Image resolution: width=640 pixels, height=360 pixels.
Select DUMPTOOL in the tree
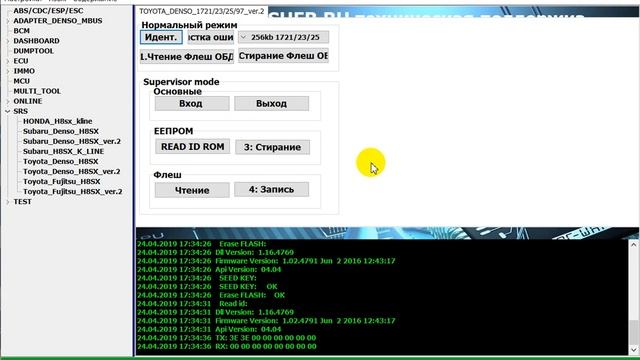pyautogui.click(x=33, y=51)
